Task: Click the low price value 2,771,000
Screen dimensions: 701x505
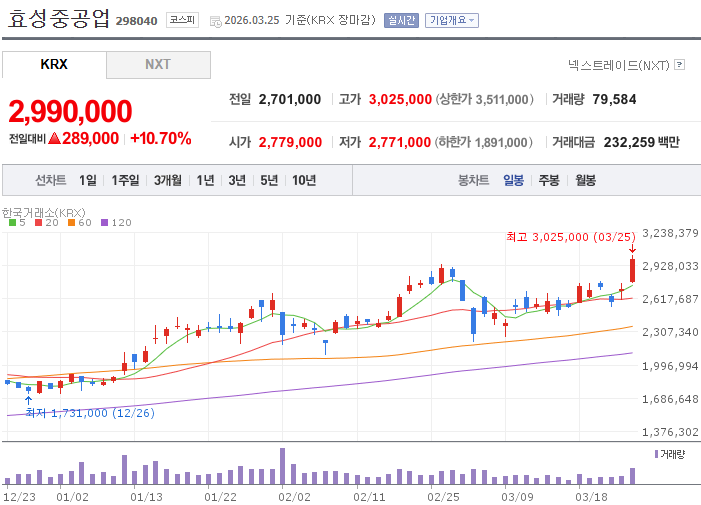Action: (400, 142)
